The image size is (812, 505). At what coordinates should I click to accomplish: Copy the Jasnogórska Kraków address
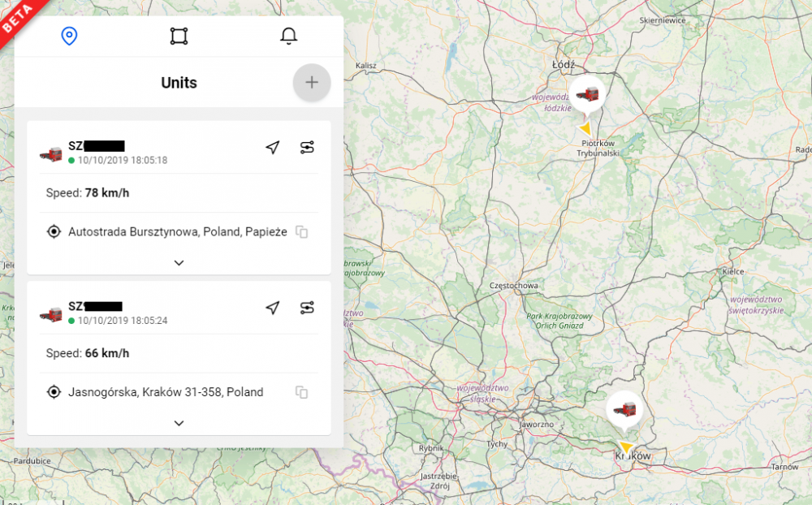(x=302, y=392)
